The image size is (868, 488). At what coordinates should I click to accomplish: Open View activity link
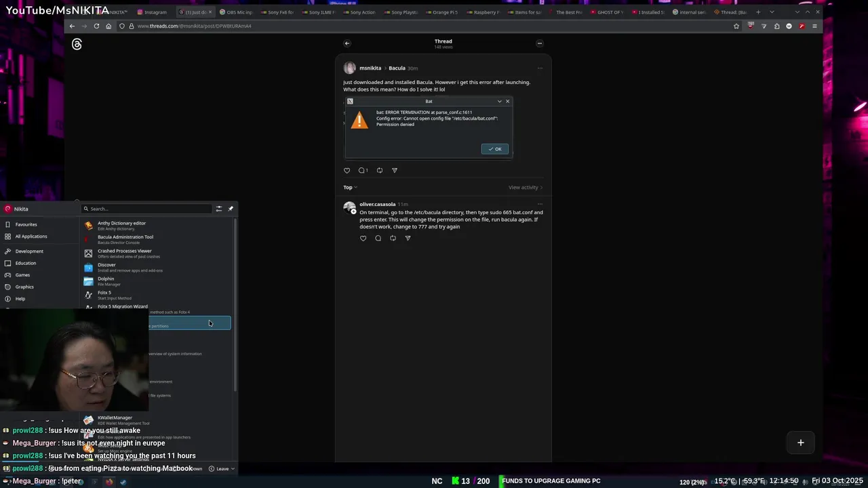[526, 187]
